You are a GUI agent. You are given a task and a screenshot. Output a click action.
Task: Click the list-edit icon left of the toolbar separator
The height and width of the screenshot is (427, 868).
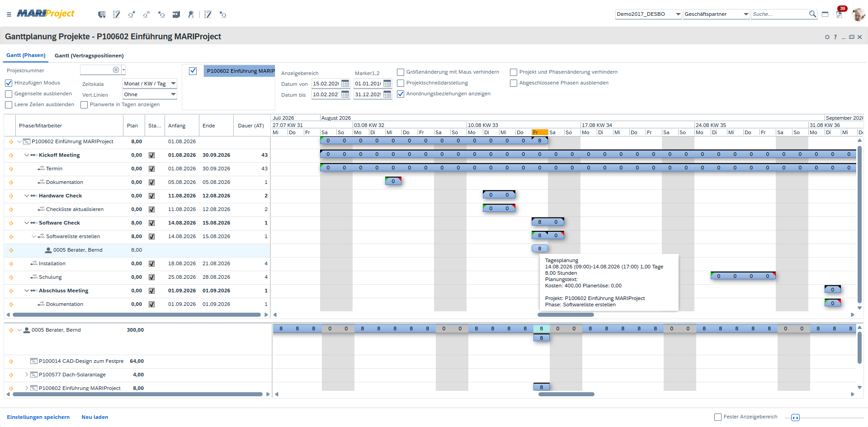117,14
